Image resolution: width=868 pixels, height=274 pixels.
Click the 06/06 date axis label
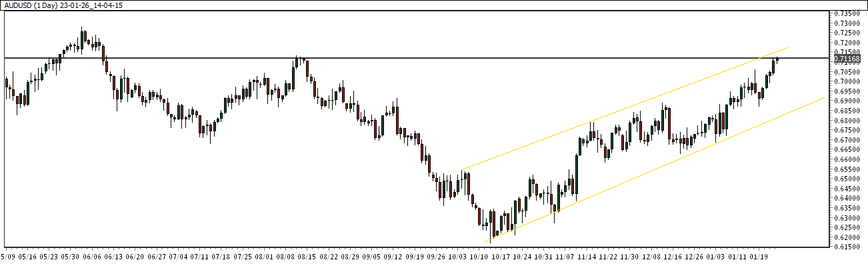[93, 256]
